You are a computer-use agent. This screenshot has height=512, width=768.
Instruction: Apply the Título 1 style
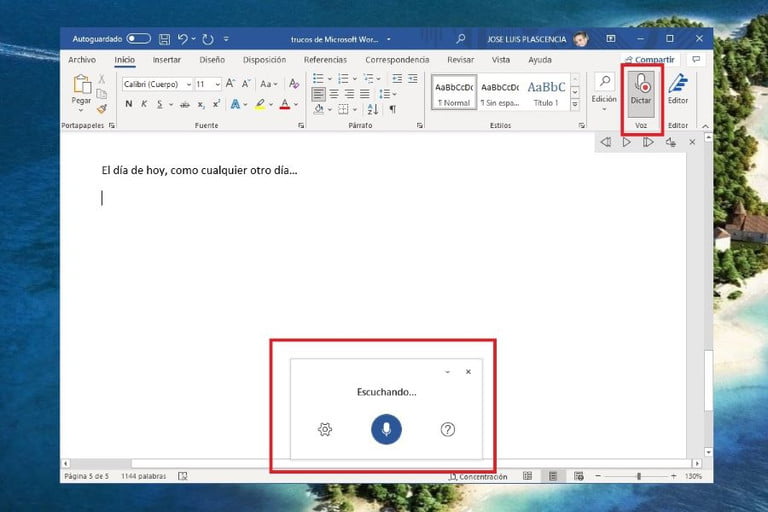(546, 93)
